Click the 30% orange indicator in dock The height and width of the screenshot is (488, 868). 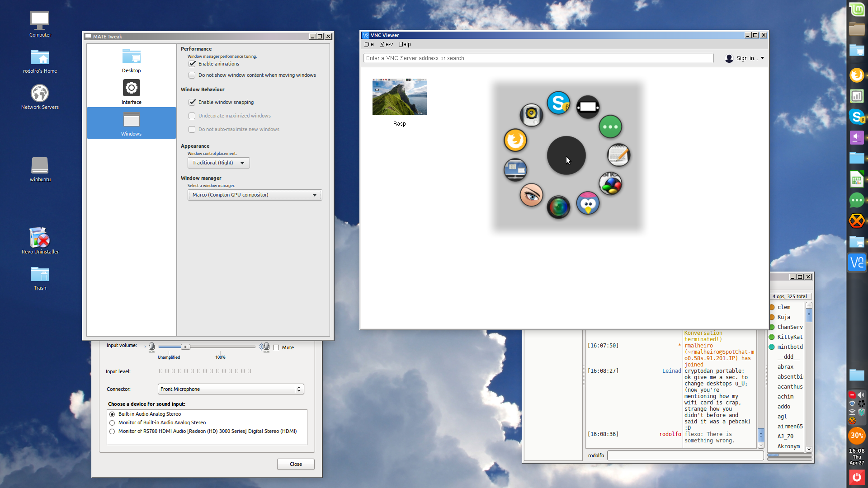[x=857, y=436]
